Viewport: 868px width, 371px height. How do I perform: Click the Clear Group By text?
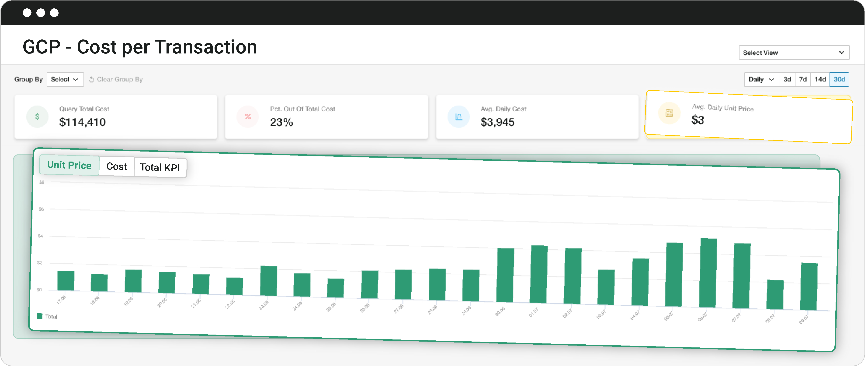point(120,80)
